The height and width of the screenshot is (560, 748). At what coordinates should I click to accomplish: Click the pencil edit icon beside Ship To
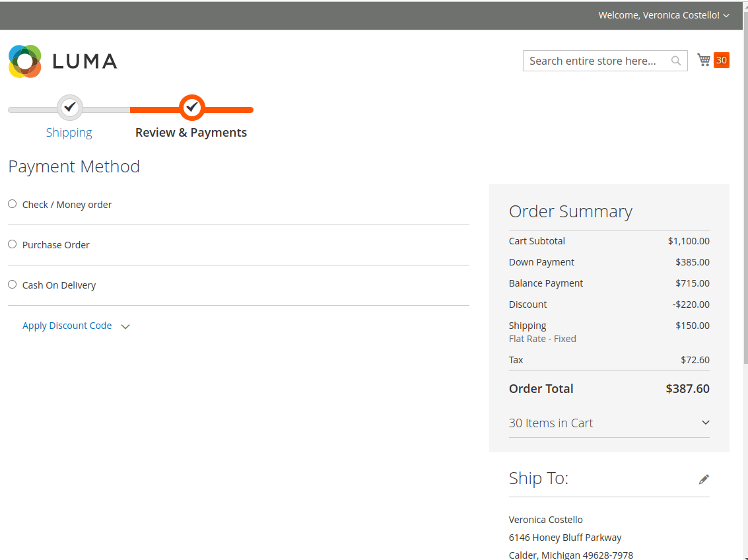(704, 479)
